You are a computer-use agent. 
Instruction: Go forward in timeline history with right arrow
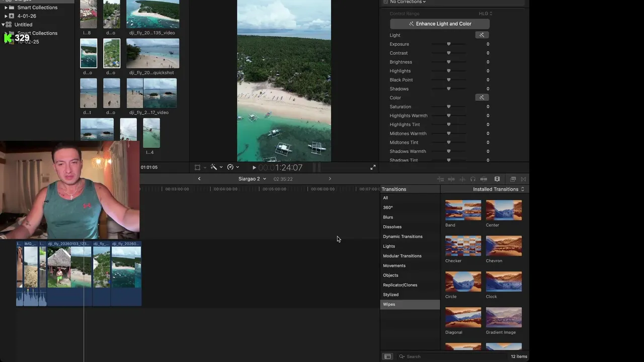pyautogui.click(x=330, y=179)
